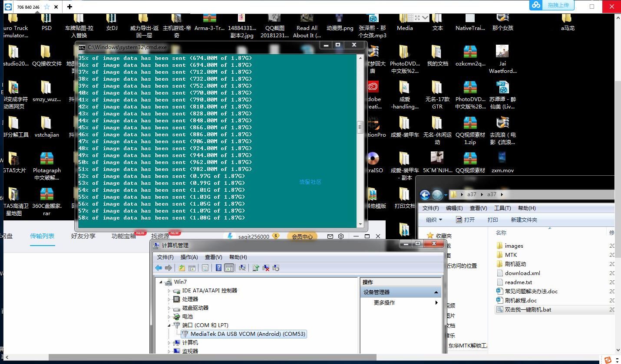The width and height of the screenshot is (621, 364).
Task: Expand IDE ATA/ATAPI 控制器 node
Action: 169,291
